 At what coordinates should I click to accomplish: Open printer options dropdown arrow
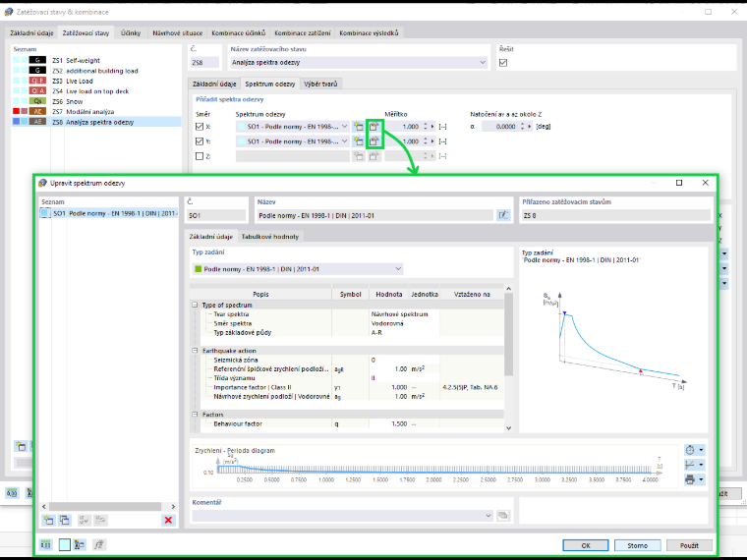coord(701,479)
